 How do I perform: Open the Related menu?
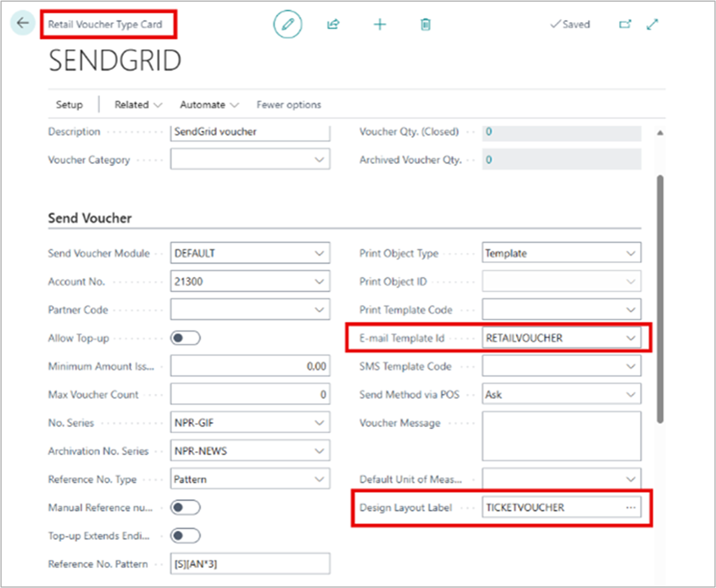tap(138, 105)
